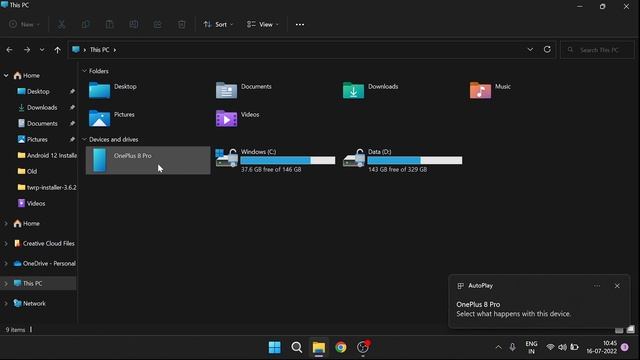Refresh the This PC view
The width and height of the screenshot is (640, 360).
[547, 50]
